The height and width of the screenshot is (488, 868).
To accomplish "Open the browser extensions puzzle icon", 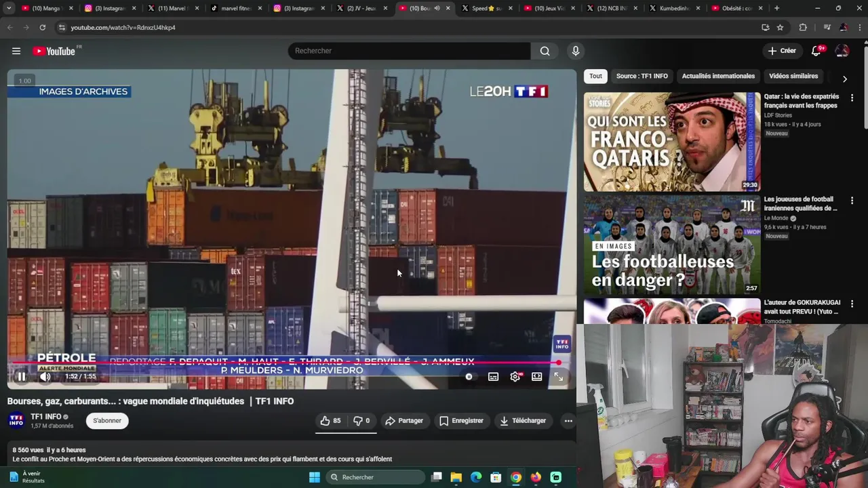I will 803,27.
